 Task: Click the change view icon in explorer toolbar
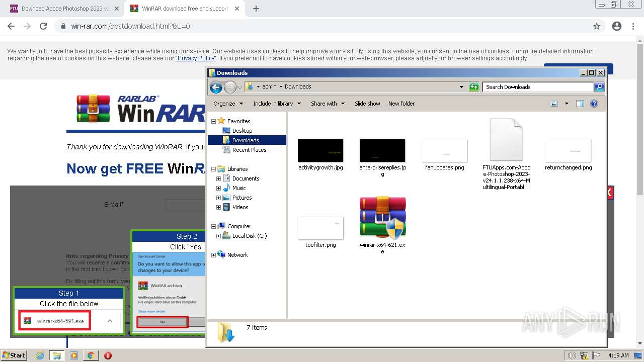coord(554,104)
